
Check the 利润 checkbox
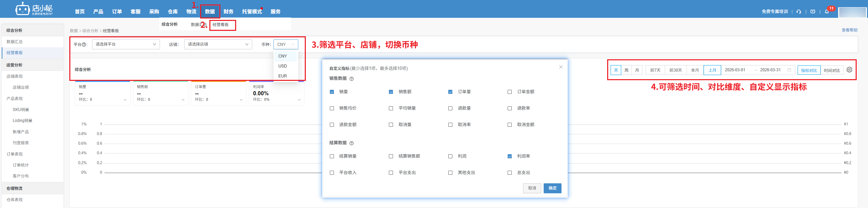(450, 156)
